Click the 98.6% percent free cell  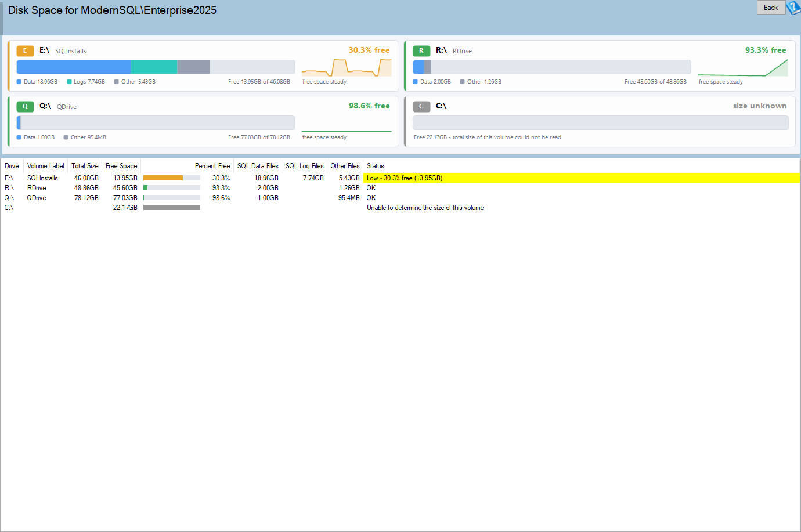coord(221,198)
